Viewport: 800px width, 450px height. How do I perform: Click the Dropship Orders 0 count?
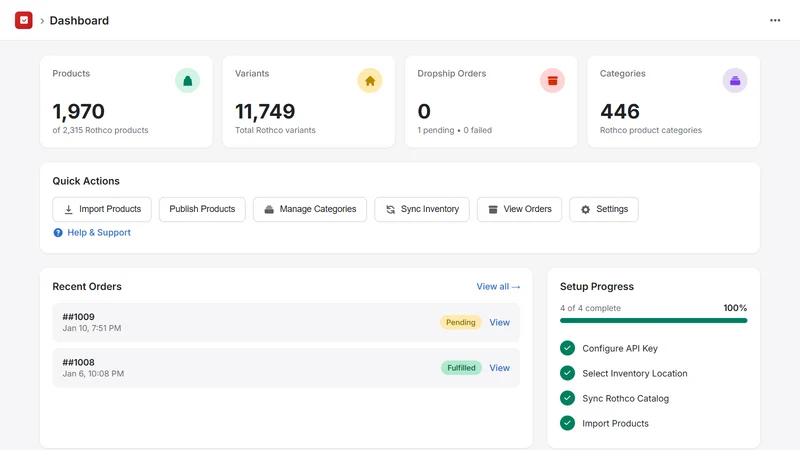(424, 111)
